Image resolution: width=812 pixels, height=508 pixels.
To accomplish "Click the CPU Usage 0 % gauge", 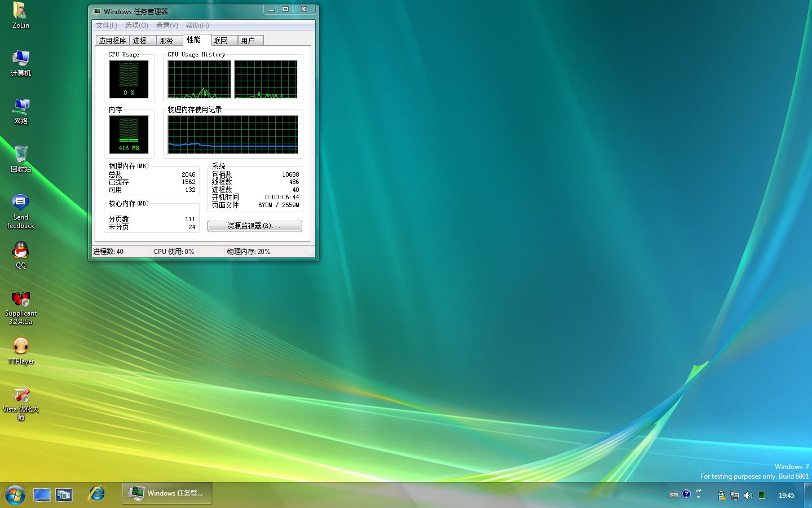I will pyautogui.click(x=129, y=79).
